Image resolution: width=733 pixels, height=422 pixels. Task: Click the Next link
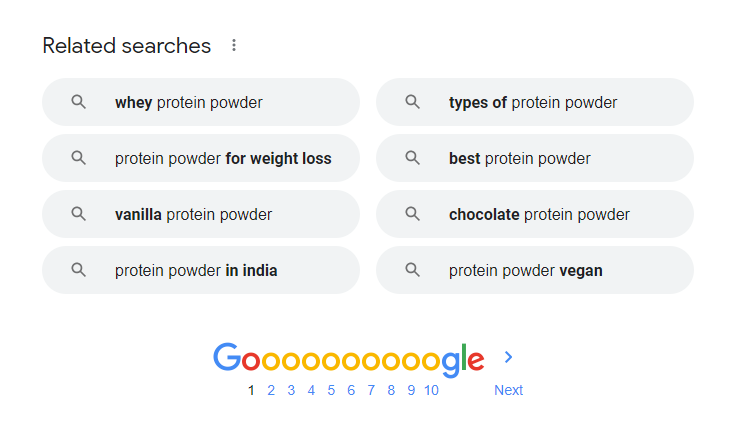click(508, 390)
